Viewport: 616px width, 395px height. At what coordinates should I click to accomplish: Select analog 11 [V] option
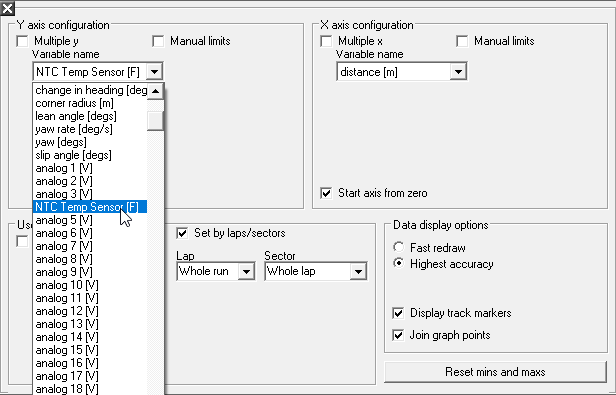[90, 298]
